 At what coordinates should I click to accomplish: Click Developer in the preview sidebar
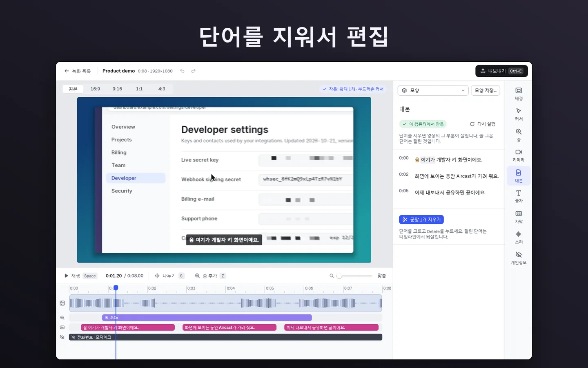[136, 178]
